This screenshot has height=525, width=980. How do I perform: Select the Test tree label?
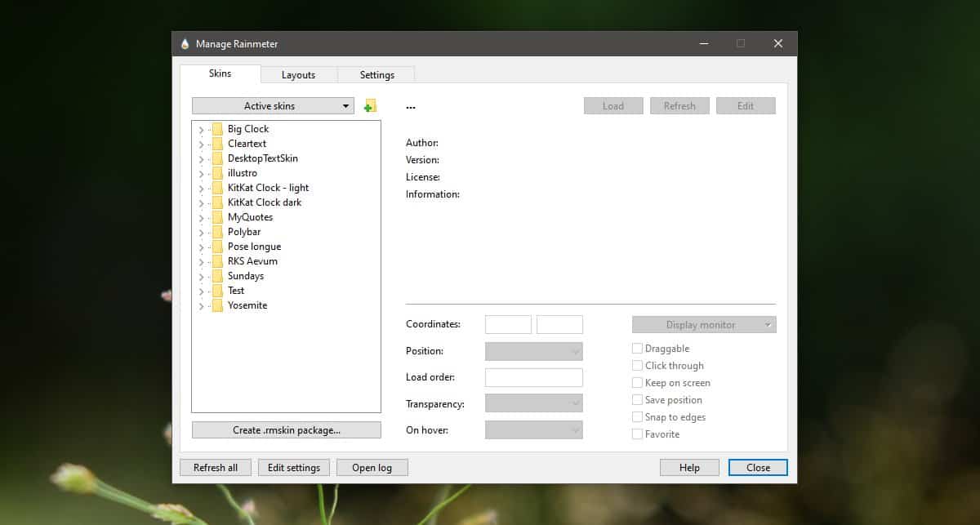pos(236,291)
